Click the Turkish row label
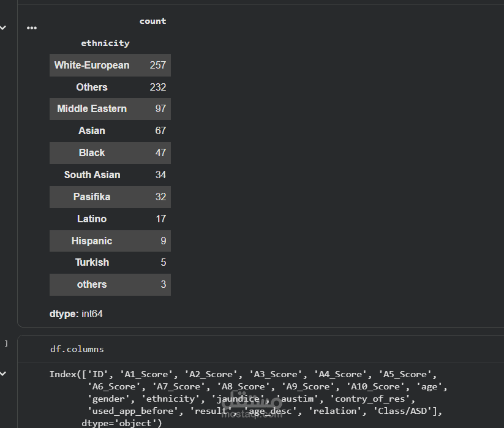Screen dimensions: 504x428 92,262
